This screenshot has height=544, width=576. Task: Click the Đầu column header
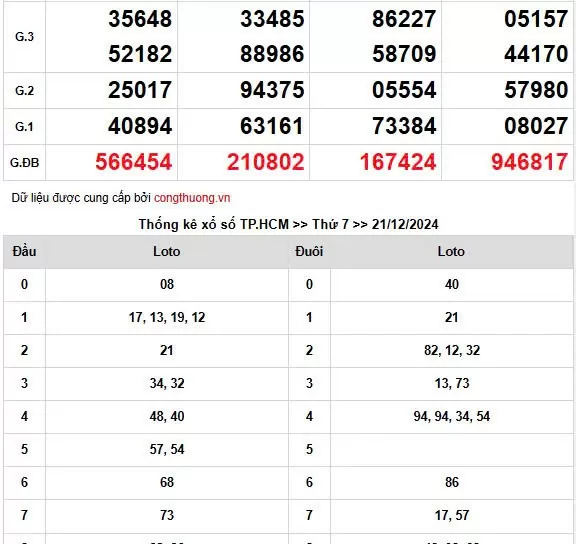pyautogui.click(x=24, y=252)
